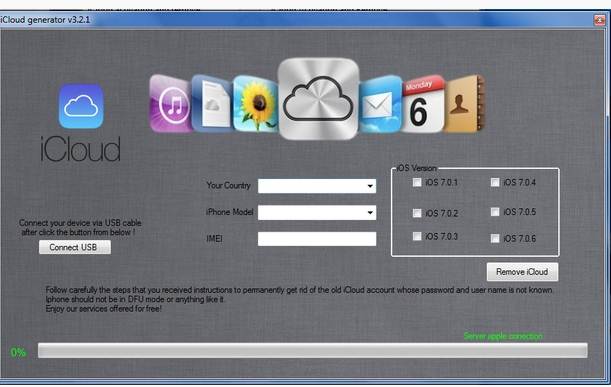
Task: Enable the iOS 7.0.1 checkbox
Action: pos(417,182)
